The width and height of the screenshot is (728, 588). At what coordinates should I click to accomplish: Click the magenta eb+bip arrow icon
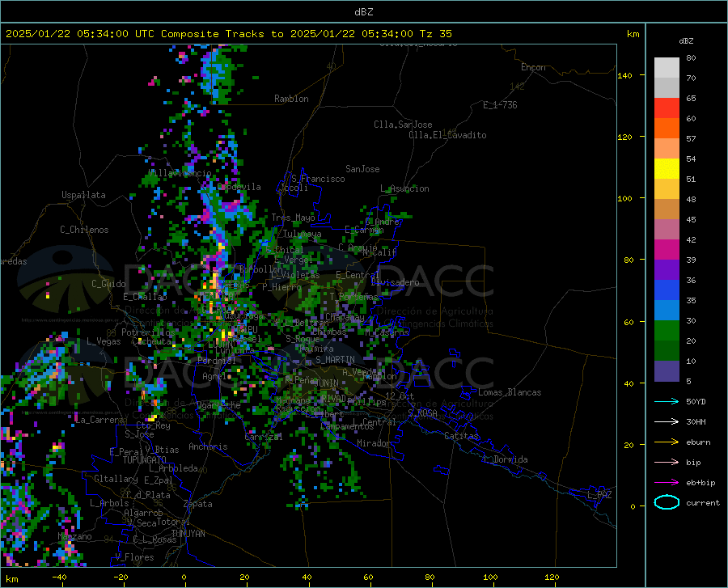point(667,482)
